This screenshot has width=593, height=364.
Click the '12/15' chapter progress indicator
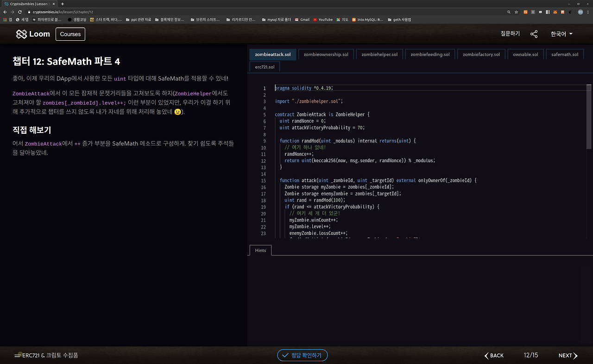click(531, 355)
